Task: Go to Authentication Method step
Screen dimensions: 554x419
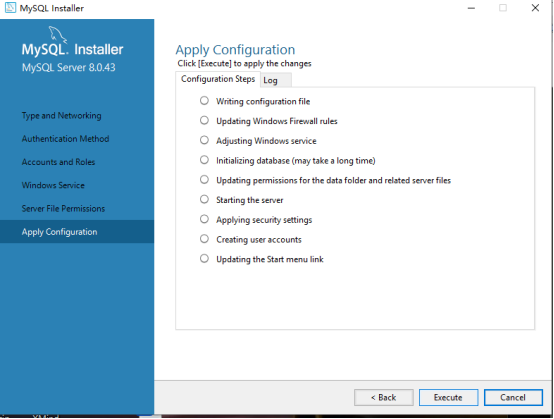Action: 65,139
